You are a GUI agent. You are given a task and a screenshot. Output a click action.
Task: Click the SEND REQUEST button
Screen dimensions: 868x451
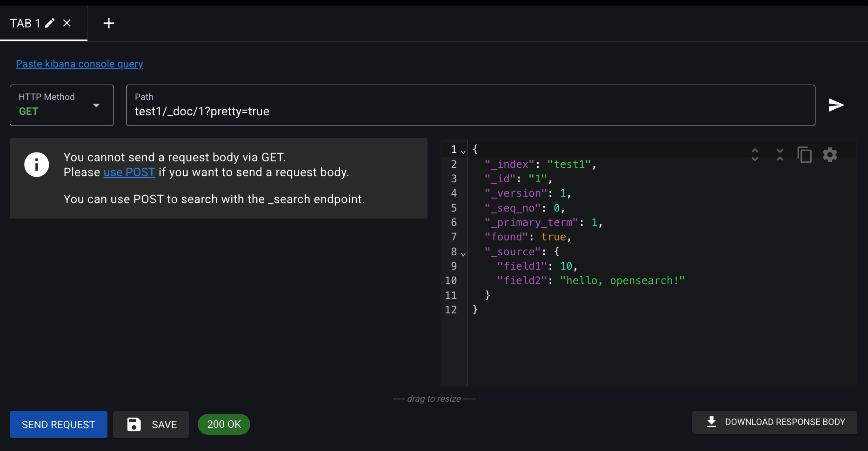59,424
